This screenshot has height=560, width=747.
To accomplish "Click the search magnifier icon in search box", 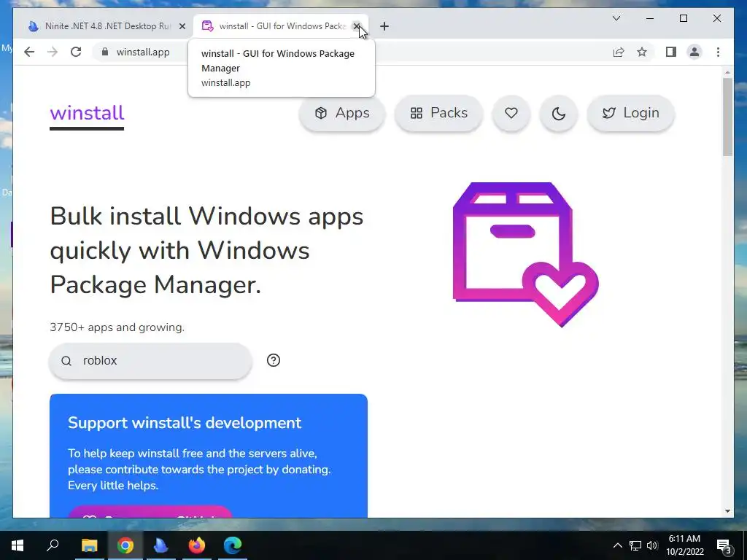I will tap(66, 361).
